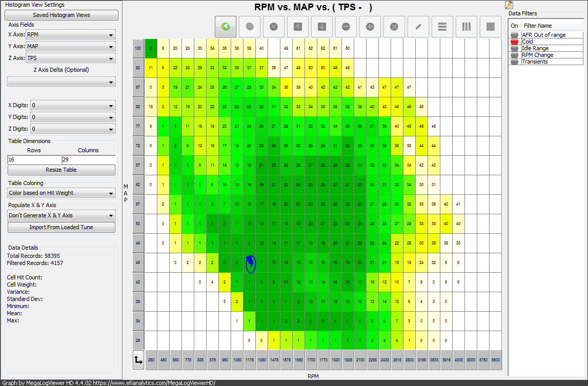
Task: Select the 1175 RPM column header
Action: pyautogui.click(x=250, y=360)
